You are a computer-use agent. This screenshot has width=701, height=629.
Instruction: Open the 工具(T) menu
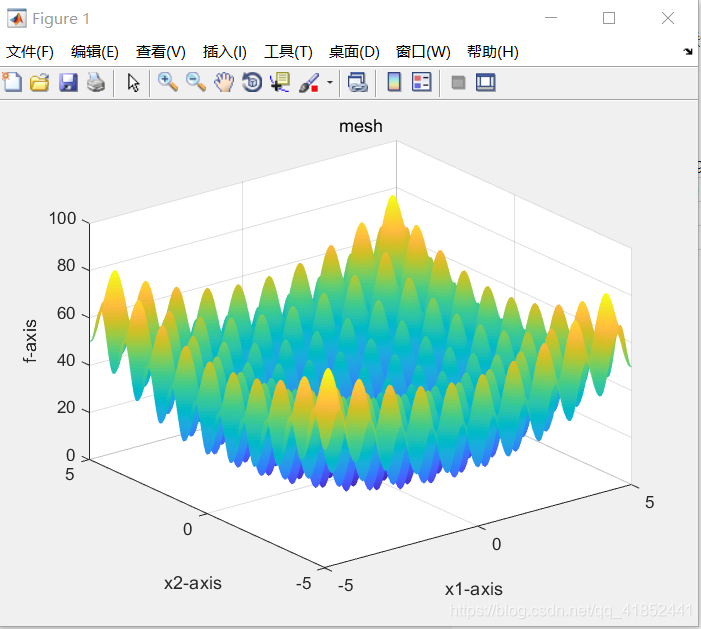point(288,52)
